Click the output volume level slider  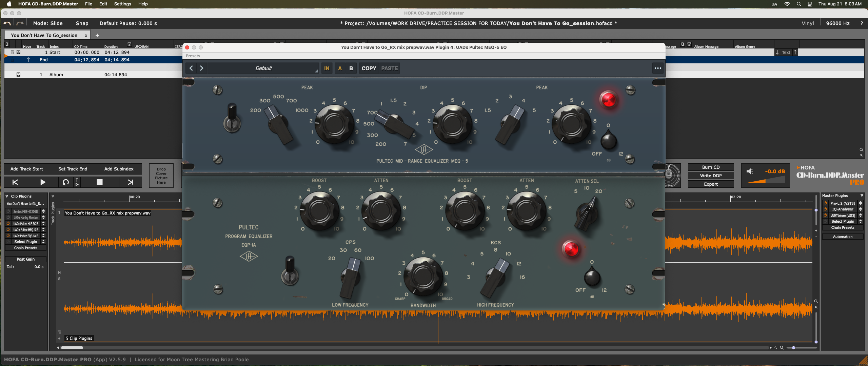[766, 181]
